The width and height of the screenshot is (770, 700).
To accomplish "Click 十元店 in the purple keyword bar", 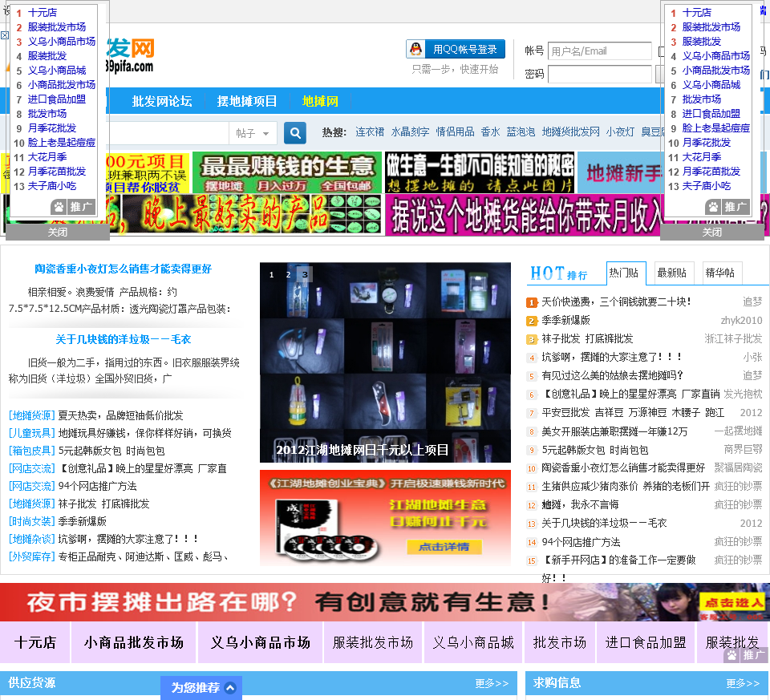I will (34, 642).
